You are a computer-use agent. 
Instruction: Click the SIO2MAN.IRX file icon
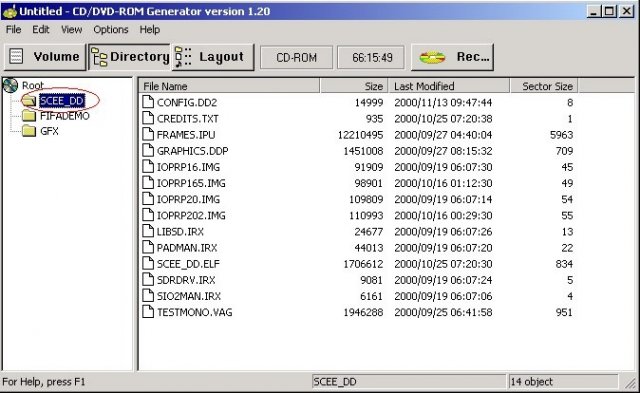148,295
